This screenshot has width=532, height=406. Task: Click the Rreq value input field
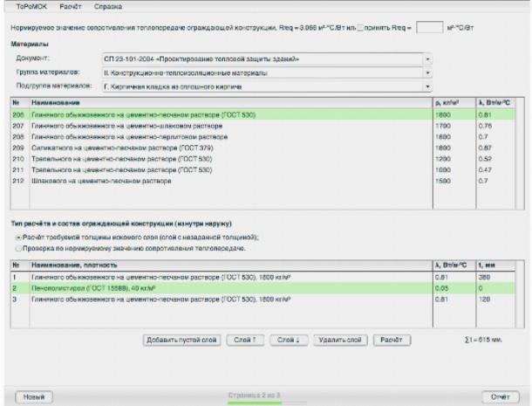point(429,28)
